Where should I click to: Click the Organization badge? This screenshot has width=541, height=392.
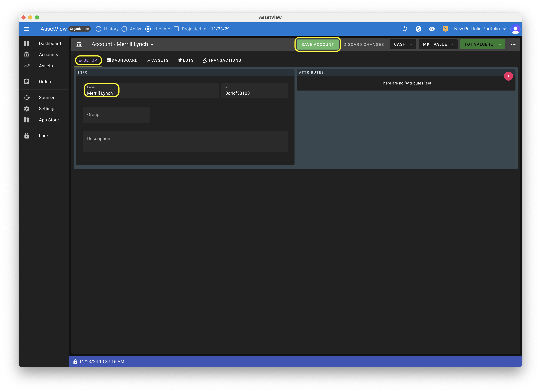tap(79, 29)
